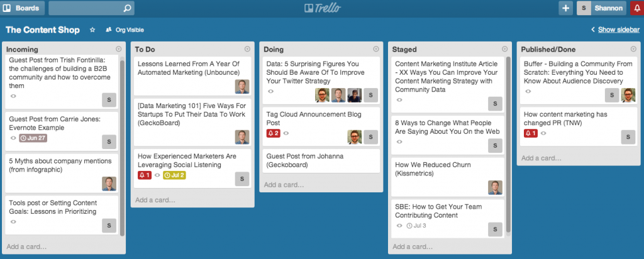Toggle watch eye on Trish Fontinilla card
This screenshot has width=644, height=259.
[13, 96]
